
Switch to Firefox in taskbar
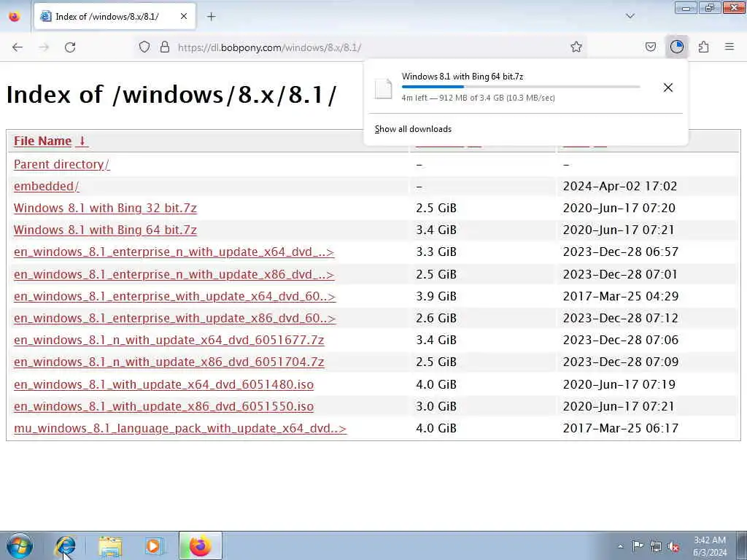click(x=200, y=545)
